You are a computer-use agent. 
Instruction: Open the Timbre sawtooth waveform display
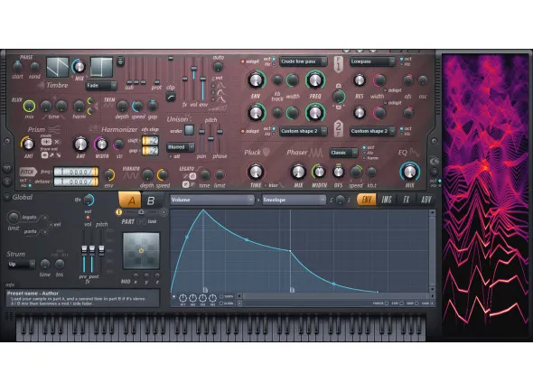58,67
